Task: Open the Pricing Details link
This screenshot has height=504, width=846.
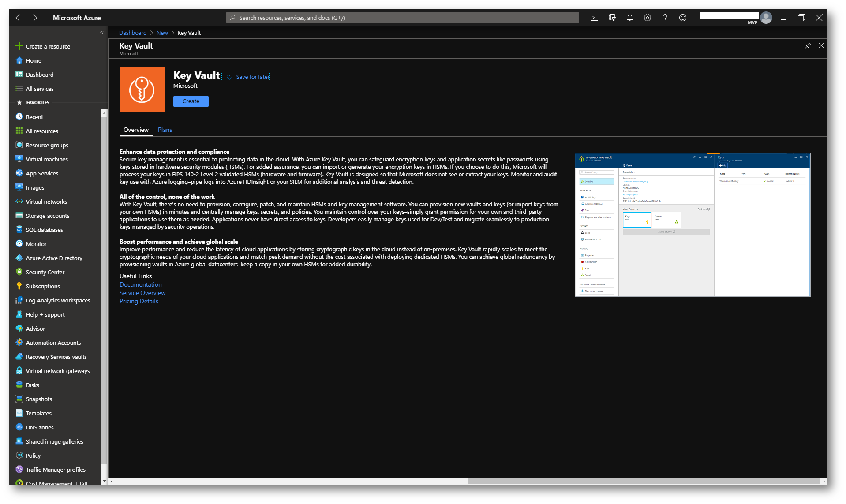Action: tap(139, 301)
